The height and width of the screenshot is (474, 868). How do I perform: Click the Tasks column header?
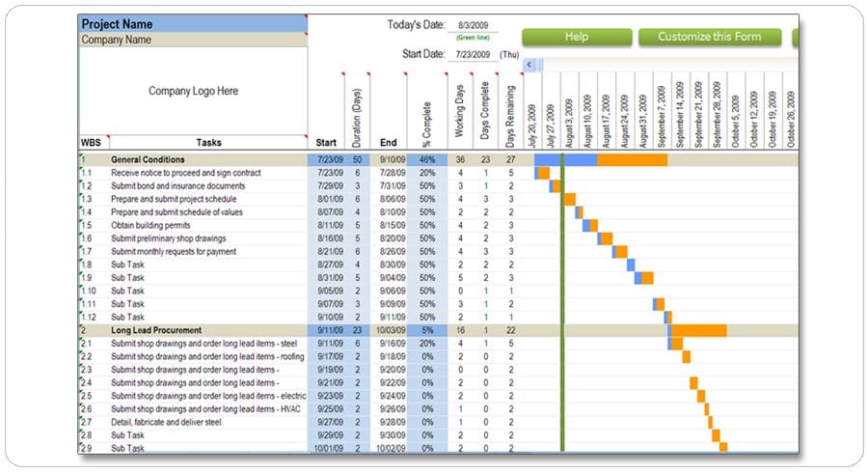click(x=208, y=143)
